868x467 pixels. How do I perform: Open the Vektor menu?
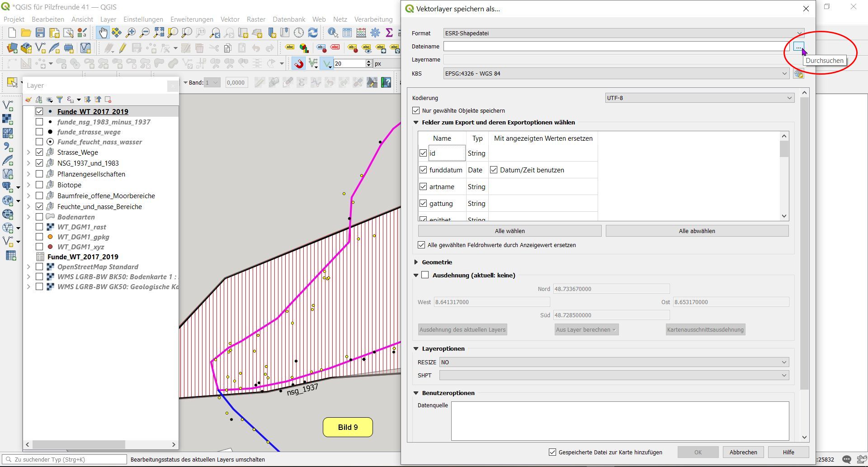(230, 19)
